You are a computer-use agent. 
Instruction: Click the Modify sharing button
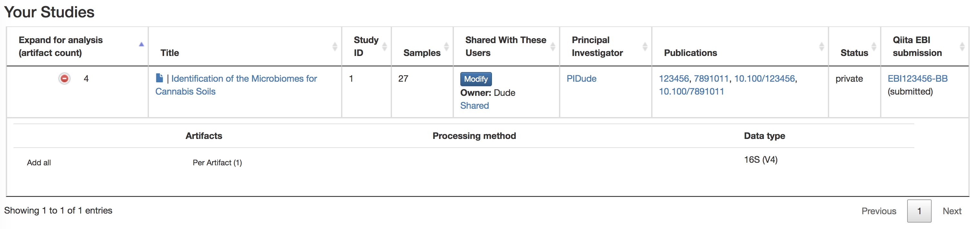[475, 79]
